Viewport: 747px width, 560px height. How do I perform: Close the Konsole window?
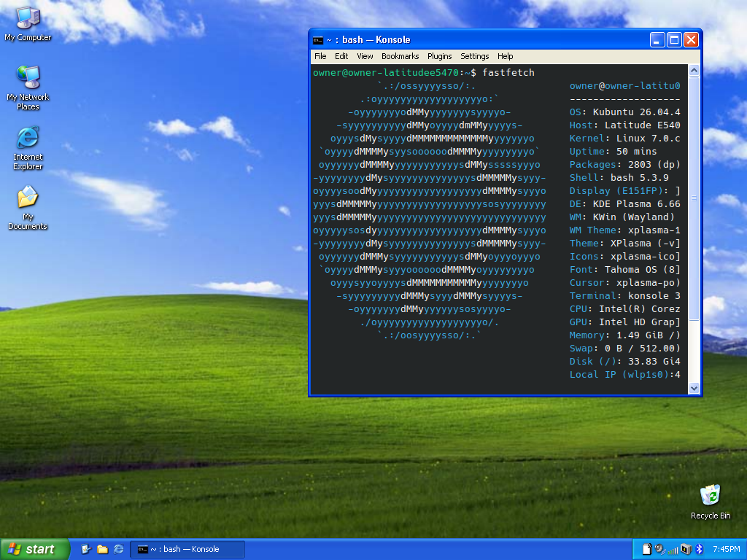pyautogui.click(x=691, y=39)
